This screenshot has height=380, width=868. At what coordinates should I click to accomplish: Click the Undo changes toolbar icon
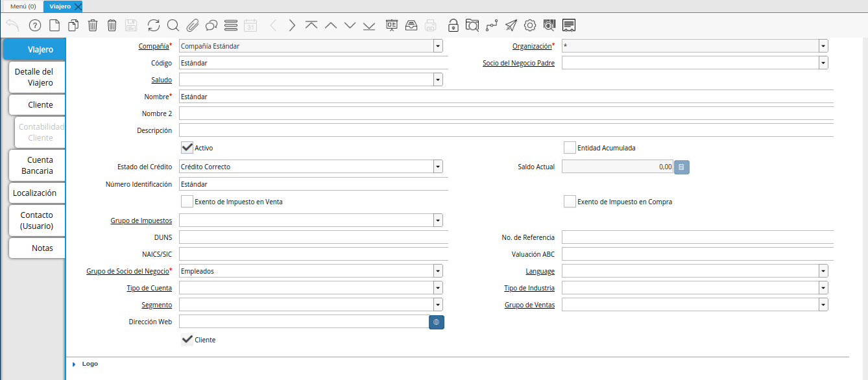tap(12, 25)
